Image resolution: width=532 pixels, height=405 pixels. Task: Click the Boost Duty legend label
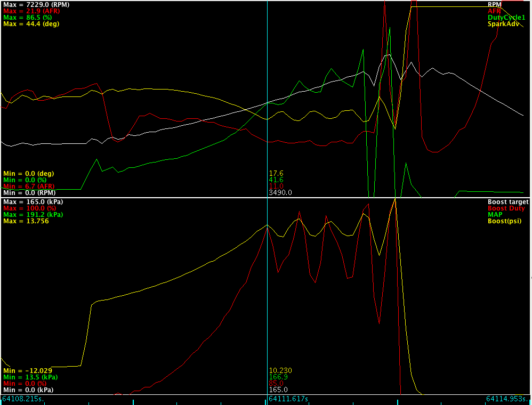[506, 208]
